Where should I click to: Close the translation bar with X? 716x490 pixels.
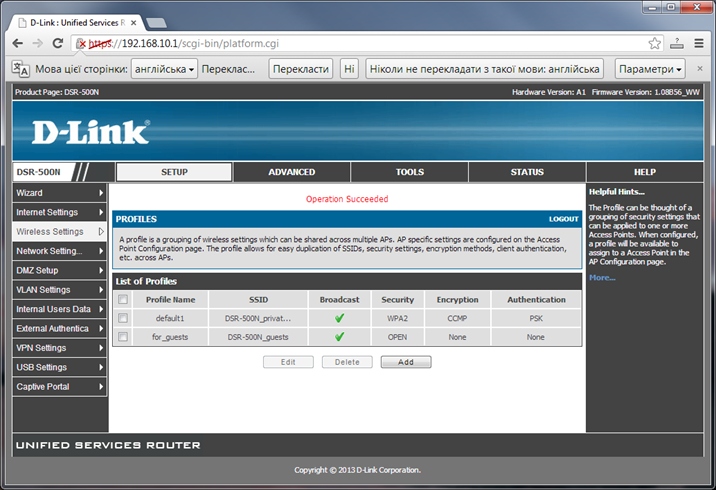pos(702,69)
